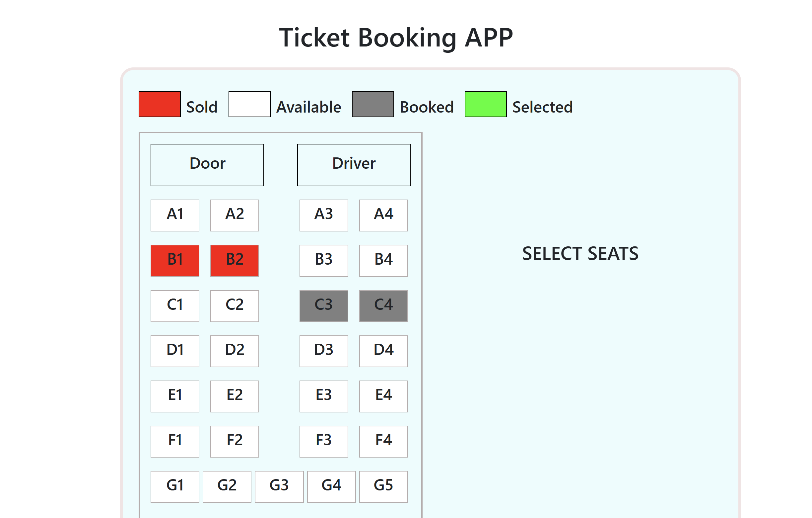The image size is (812, 518).
Task: Select seat E3
Action: click(324, 396)
